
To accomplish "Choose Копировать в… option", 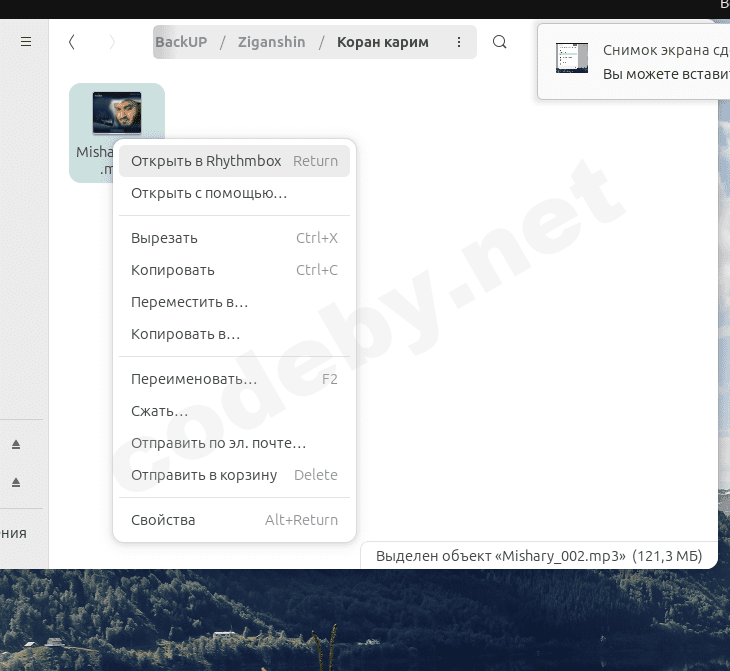I will coord(234,334).
